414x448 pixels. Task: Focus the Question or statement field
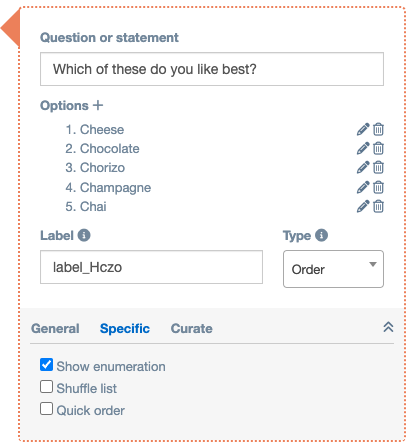point(212,69)
